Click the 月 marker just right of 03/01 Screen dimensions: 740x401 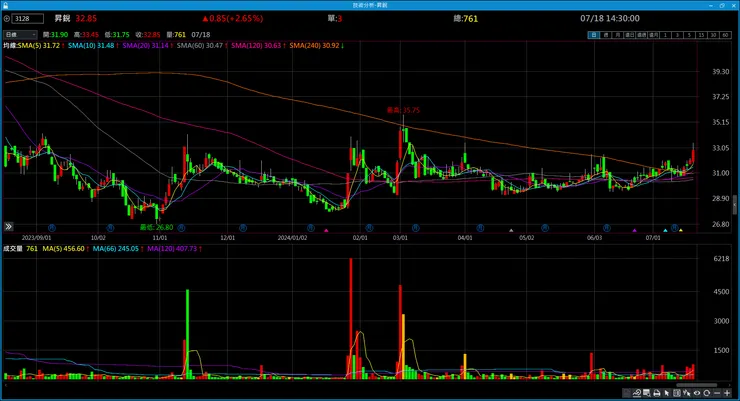pyautogui.click(x=416, y=228)
